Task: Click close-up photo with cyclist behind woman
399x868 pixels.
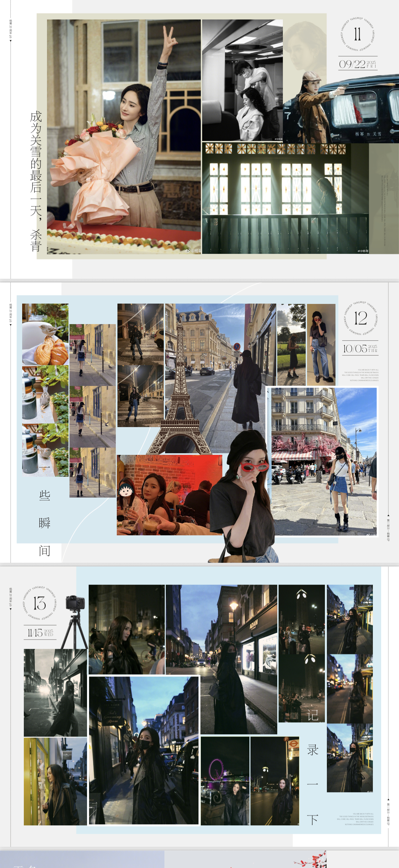Action: tap(127, 629)
